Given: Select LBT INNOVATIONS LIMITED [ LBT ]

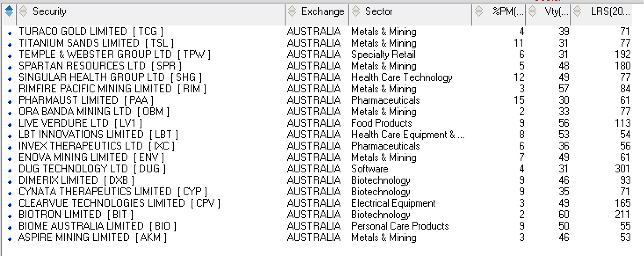Looking at the screenshot, I should click(98, 135).
